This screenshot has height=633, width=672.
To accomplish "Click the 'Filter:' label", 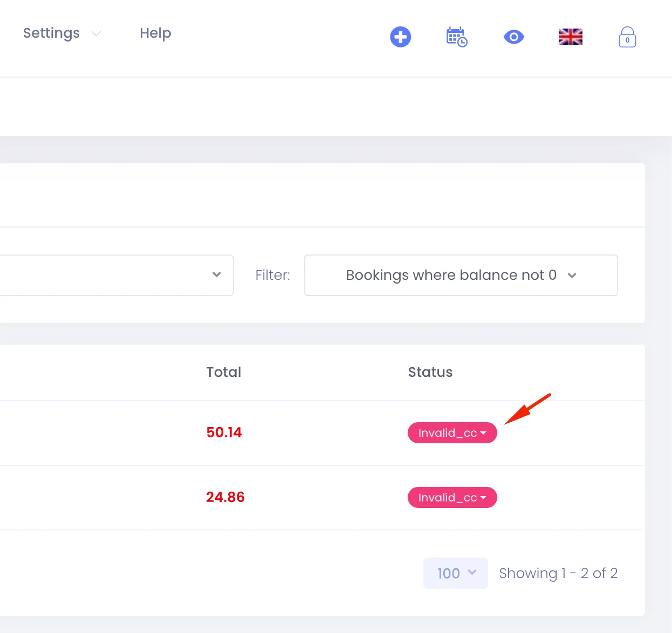I will pos(273,275).
